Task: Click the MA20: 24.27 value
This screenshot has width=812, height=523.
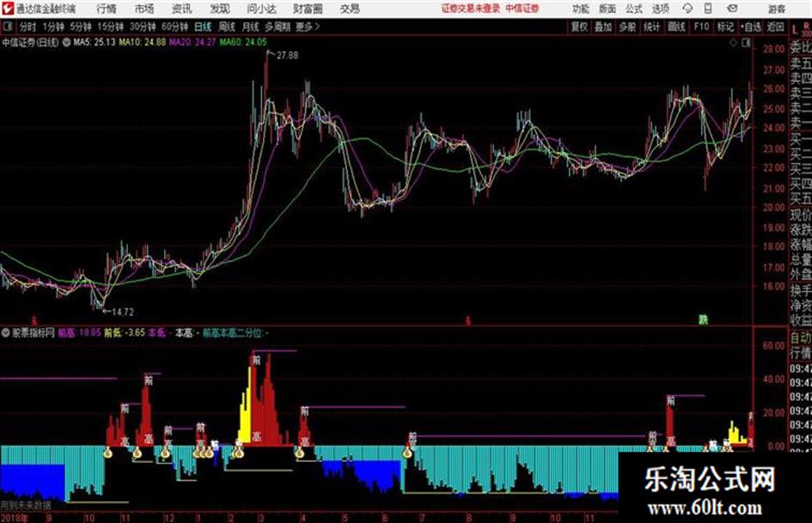Action: tap(192, 42)
